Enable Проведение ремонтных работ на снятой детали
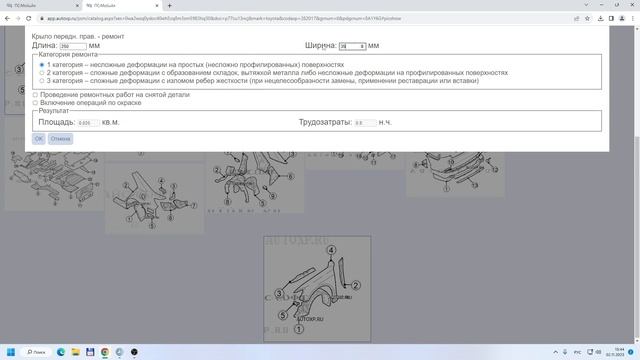640x360 pixels. point(35,95)
